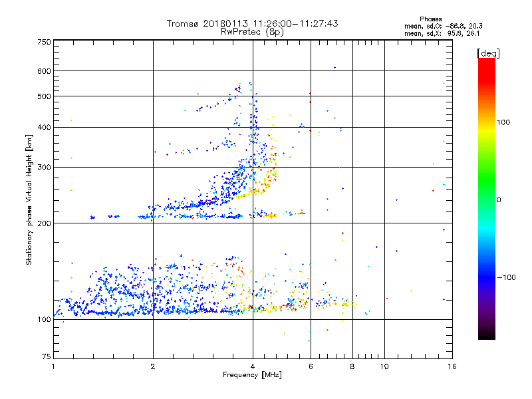Viewport: 532px width, 399px height.
Task: Click the y-axis label '400'
Action: tap(45, 128)
